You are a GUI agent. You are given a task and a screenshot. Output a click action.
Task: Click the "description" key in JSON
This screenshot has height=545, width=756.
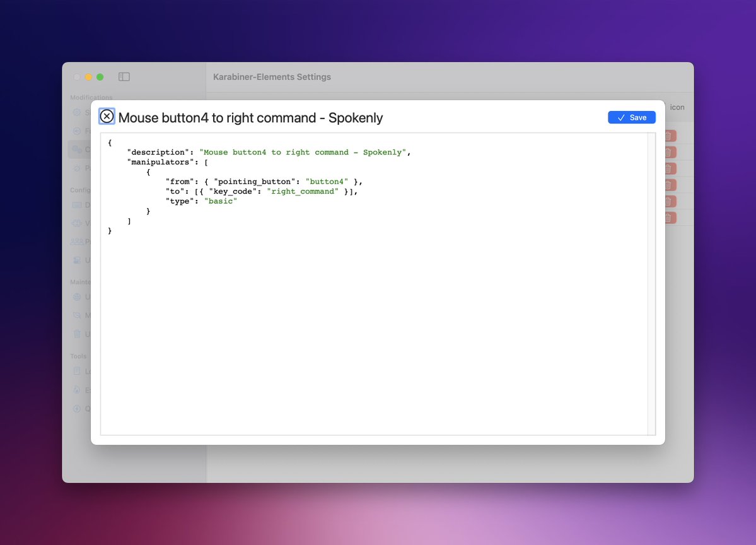pyautogui.click(x=158, y=153)
